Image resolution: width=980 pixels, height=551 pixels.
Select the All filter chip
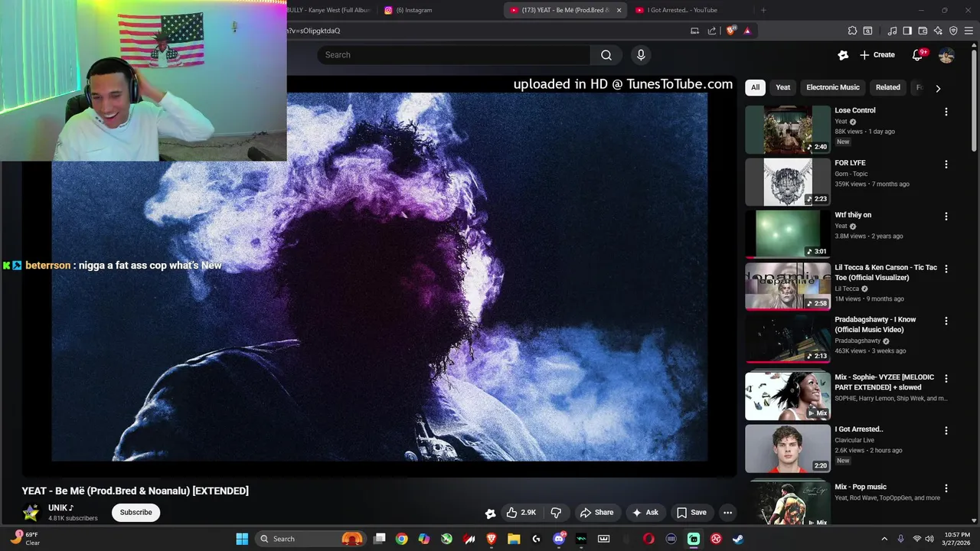click(755, 87)
